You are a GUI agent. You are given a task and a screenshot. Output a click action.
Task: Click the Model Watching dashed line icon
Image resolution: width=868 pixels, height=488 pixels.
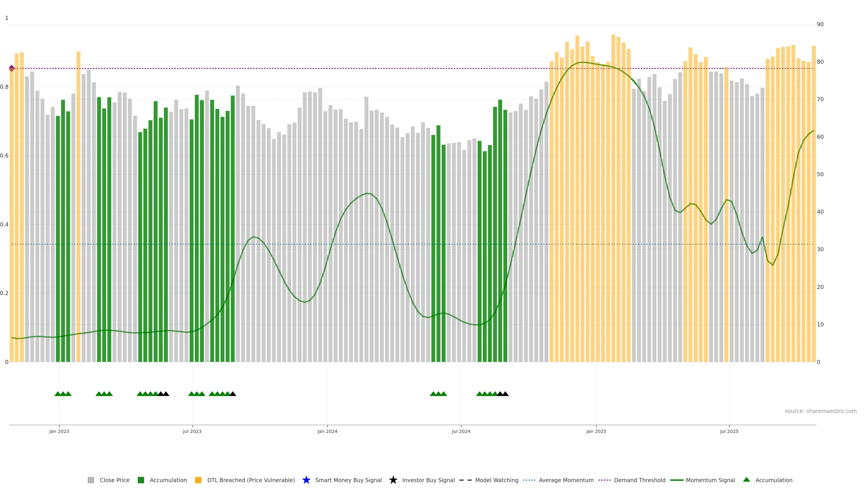pyautogui.click(x=465, y=480)
